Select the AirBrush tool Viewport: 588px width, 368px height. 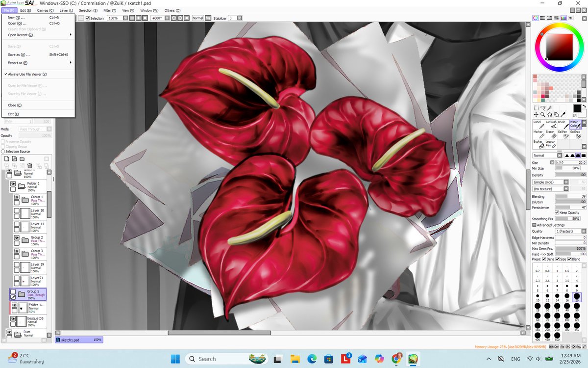tap(551, 124)
